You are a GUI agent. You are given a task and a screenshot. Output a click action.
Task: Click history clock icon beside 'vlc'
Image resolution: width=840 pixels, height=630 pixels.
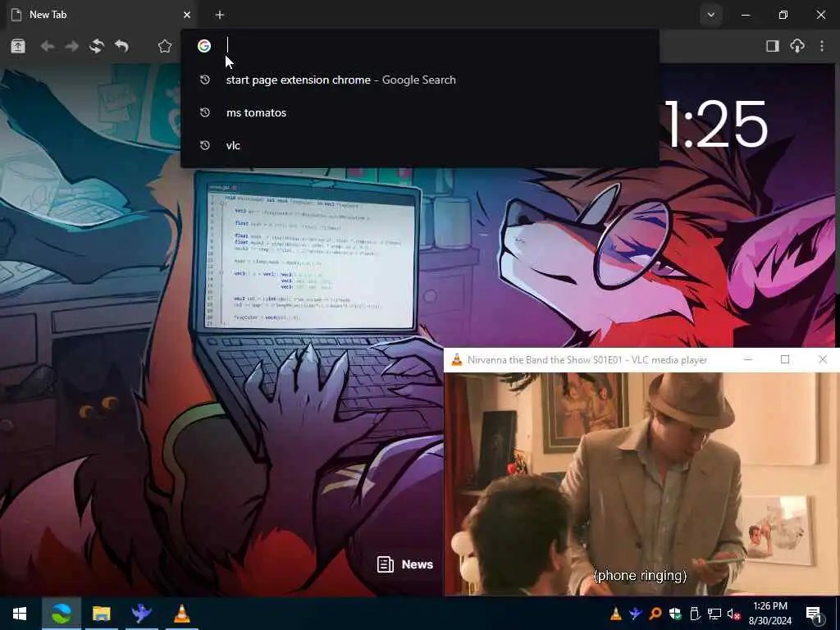(x=204, y=145)
